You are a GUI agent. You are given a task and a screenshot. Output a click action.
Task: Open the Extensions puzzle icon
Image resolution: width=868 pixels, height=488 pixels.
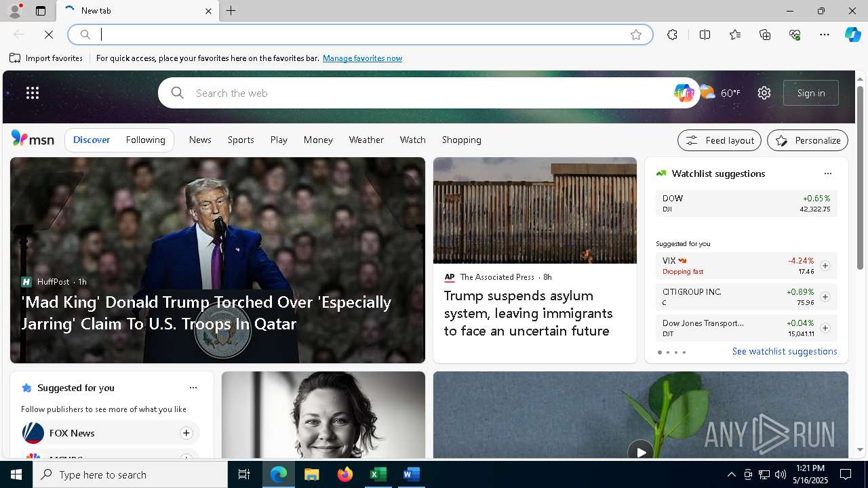click(x=672, y=35)
